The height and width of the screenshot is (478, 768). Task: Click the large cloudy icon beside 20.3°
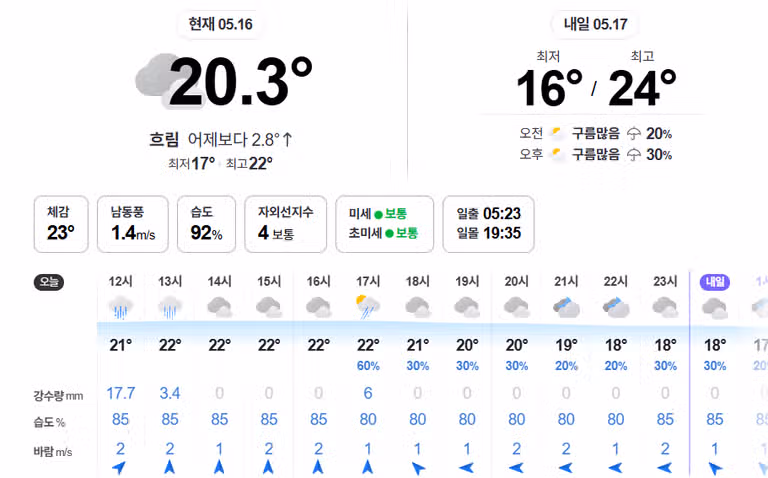tap(158, 81)
